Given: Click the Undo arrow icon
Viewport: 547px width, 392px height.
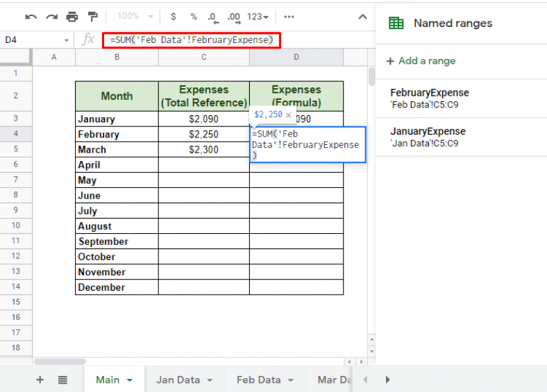Looking at the screenshot, I should 31,17.
